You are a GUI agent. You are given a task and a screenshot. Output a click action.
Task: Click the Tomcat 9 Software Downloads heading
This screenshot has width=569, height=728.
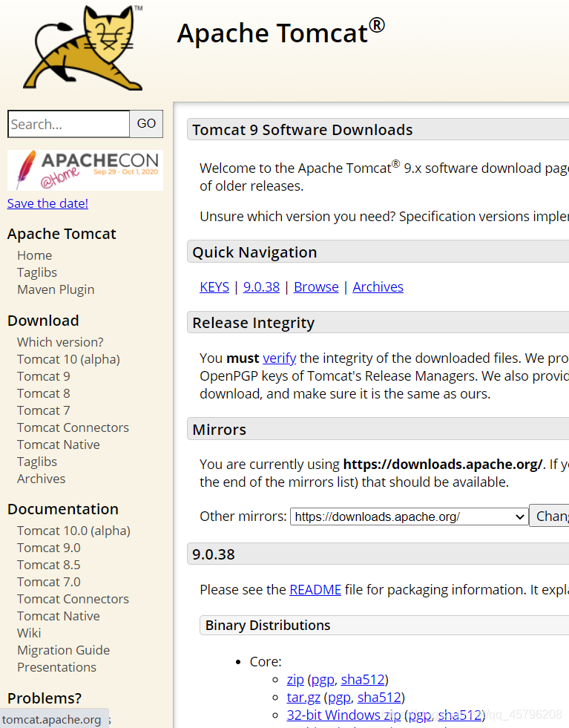pos(302,130)
